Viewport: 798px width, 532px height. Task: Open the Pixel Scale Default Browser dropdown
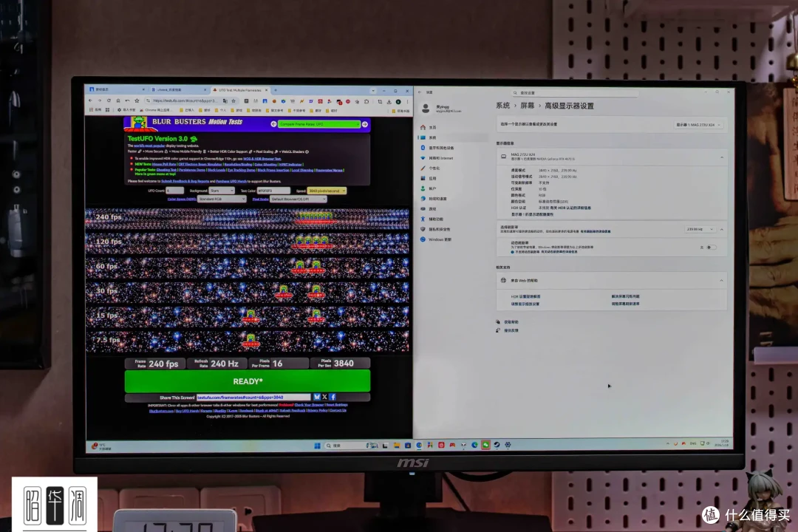[x=299, y=199]
